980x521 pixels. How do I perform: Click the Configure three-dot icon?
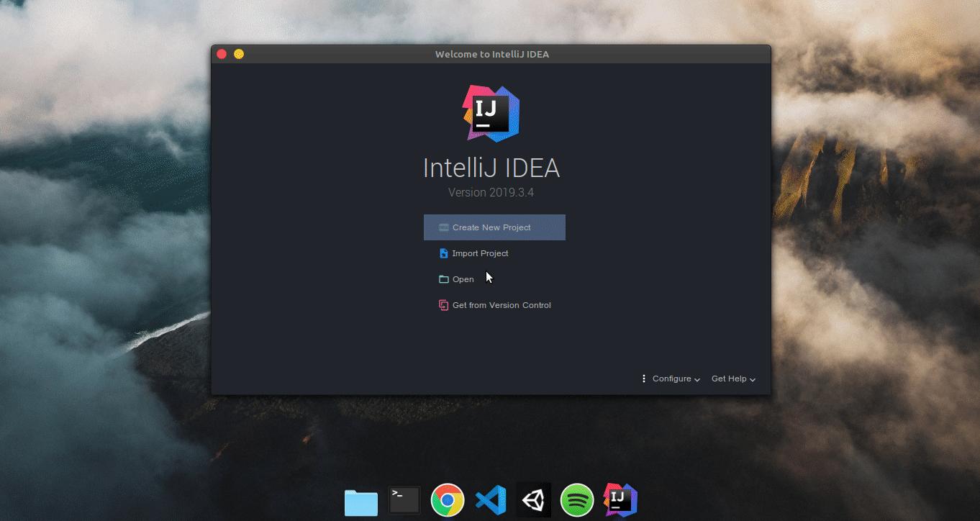click(x=644, y=379)
